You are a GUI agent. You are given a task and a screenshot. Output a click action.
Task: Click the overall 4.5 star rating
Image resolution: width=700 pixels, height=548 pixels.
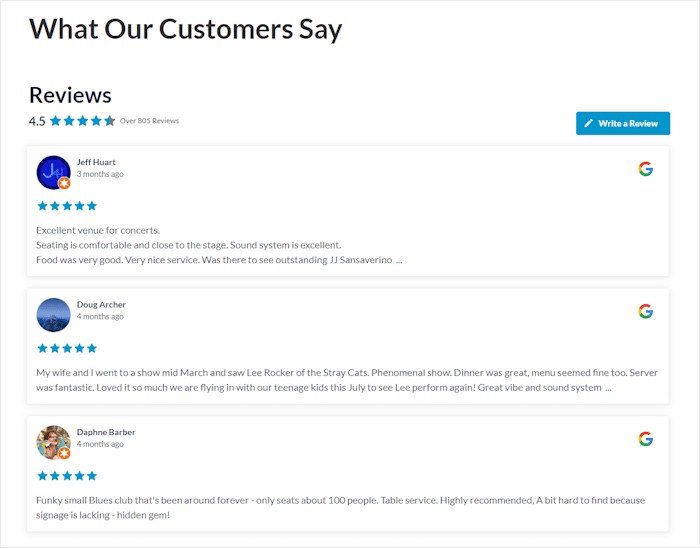82,121
